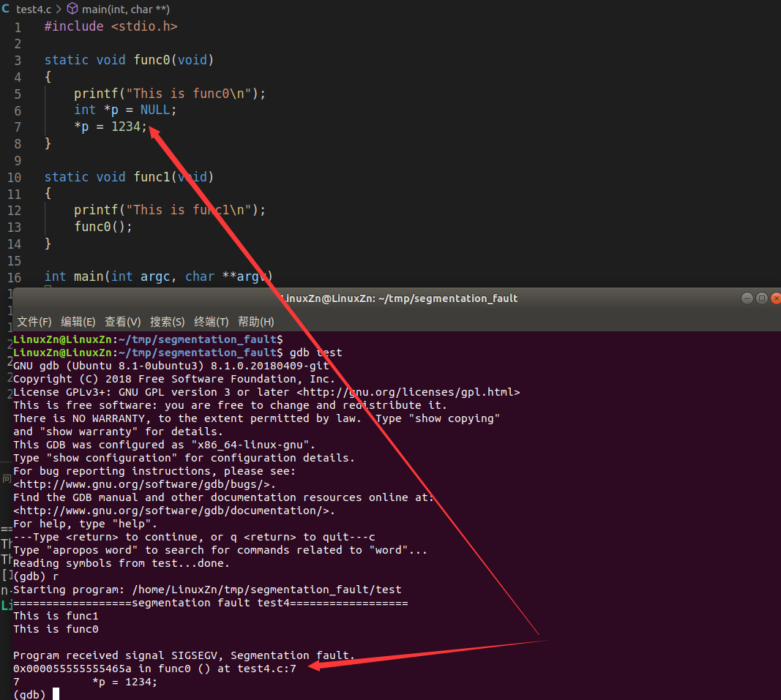Click the 'segmentation fault test4' banner line
Screen dimensions: 781x700
pos(211,603)
